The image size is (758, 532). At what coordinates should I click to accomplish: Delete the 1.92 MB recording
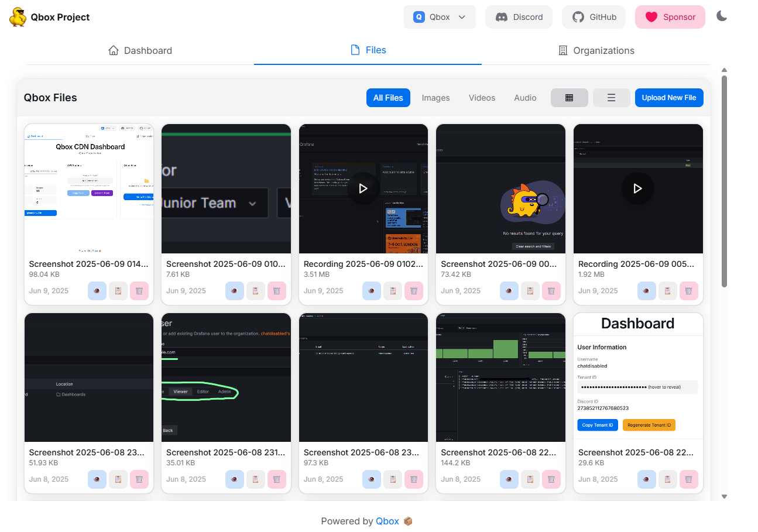(689, 291)
